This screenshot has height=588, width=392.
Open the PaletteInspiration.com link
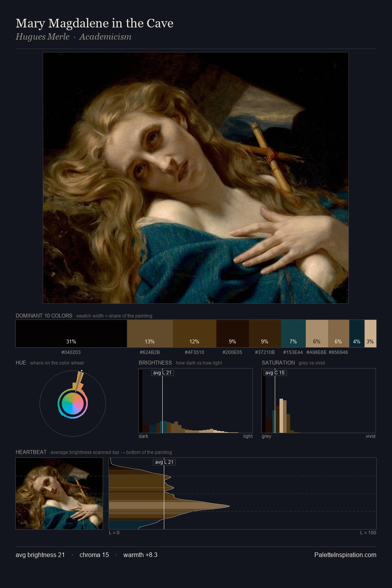[x=345, y=555]
